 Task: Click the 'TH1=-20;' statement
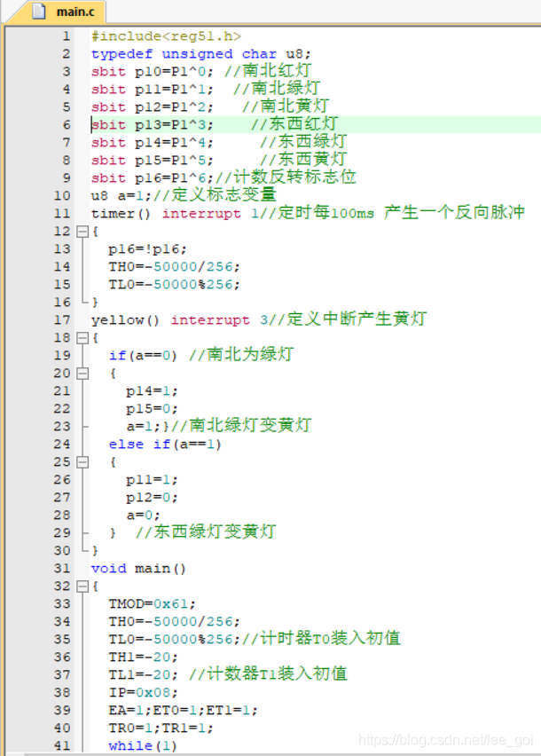(x=143, y=658)
